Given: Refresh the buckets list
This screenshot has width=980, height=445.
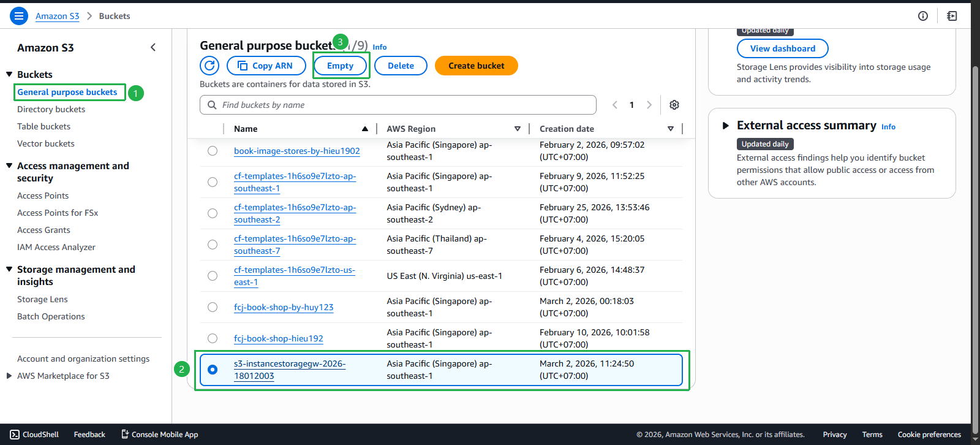Looking at the screenshot, I should (209, 66).
